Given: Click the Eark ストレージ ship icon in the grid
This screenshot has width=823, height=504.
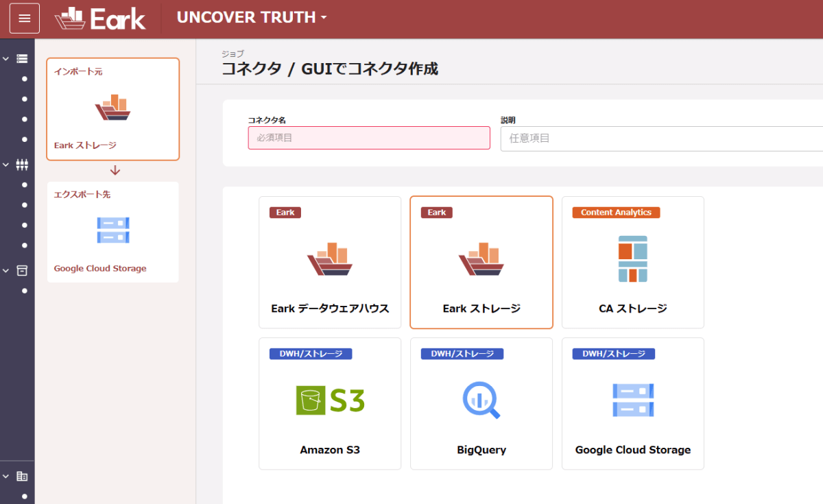Looking at the screenshot, I should coord(481,259).
